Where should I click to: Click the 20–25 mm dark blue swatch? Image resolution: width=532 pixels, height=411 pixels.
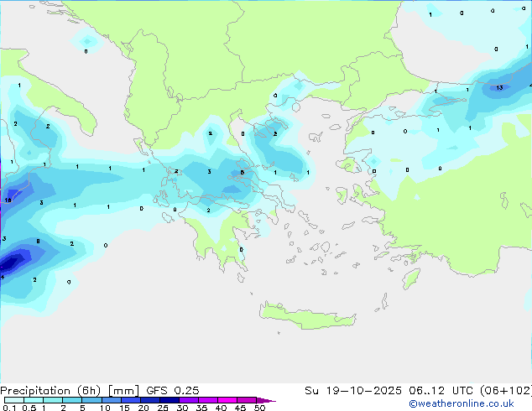click(x=150, y=400)
